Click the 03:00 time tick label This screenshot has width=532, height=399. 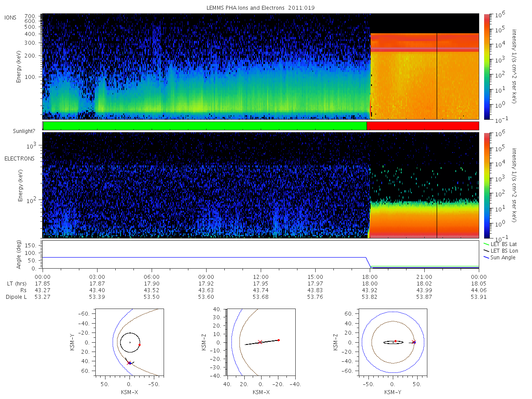[97, 276]
